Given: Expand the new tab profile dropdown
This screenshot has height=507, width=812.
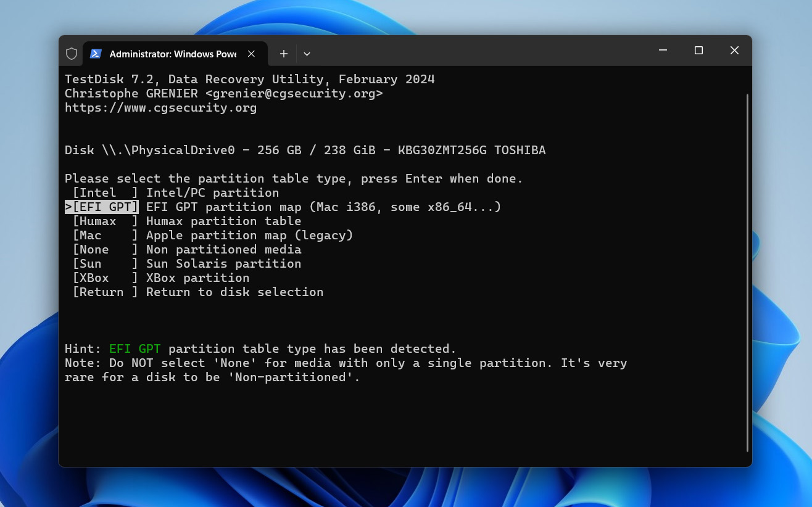Looking at the screenshot, I should (307, 54).
